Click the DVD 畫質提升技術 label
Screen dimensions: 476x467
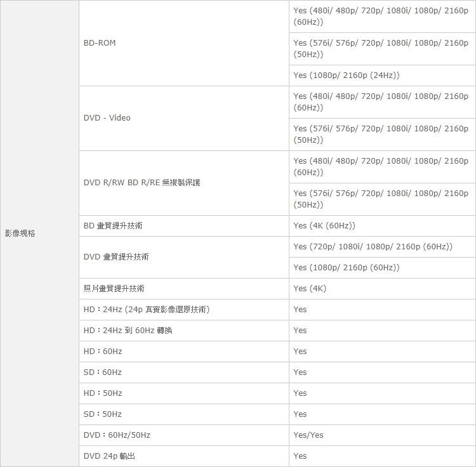[x=116, y=257]
